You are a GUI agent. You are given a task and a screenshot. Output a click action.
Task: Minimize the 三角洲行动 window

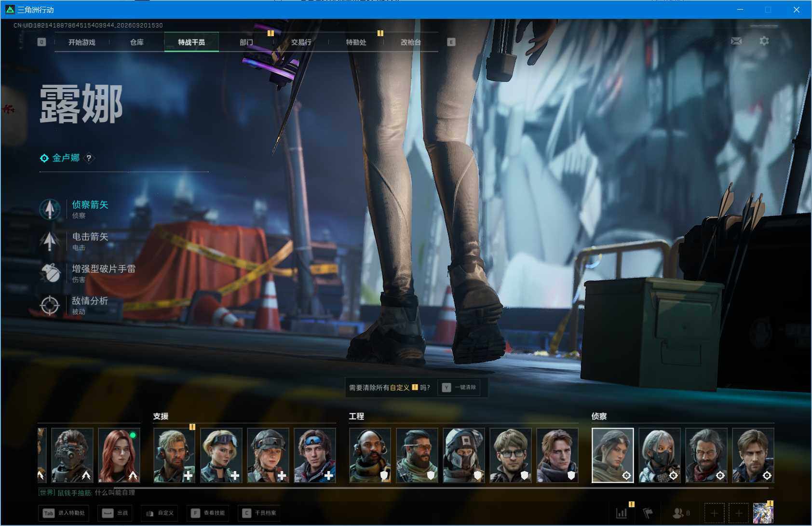point(740,10)
